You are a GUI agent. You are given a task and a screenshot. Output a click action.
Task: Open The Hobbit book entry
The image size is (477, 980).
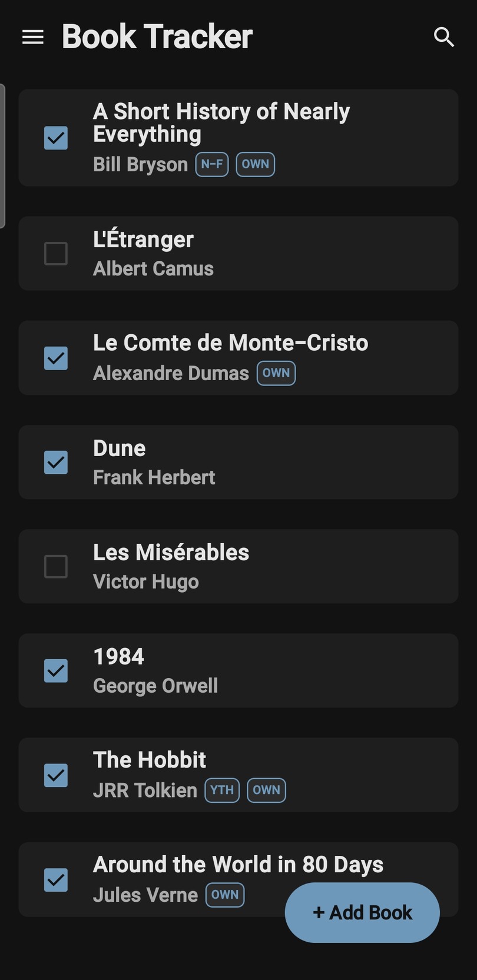[150, 760]
